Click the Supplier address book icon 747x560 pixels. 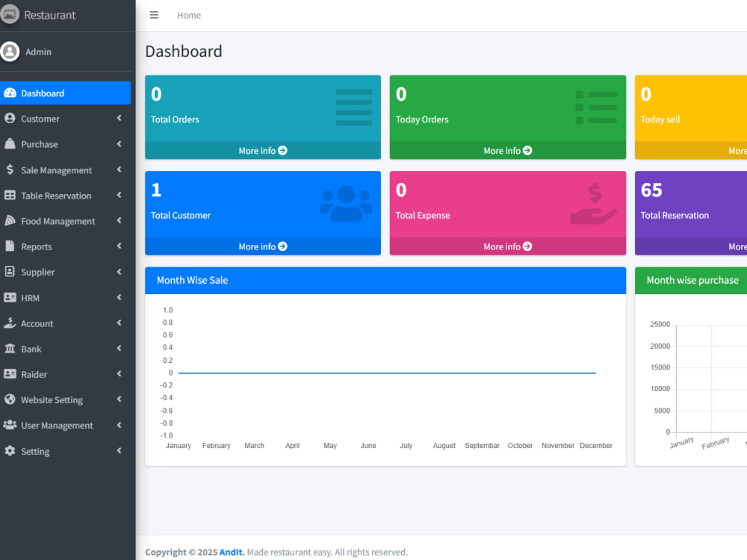coord(10,272)
